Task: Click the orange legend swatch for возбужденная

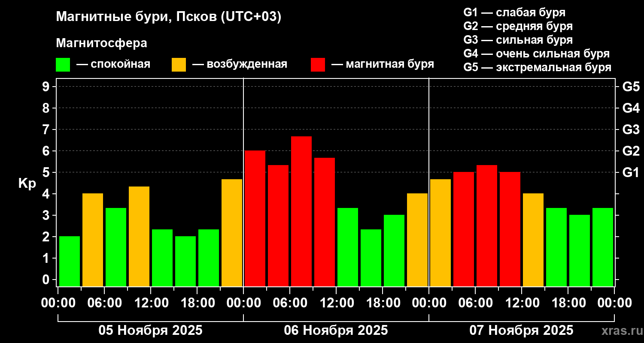Action: tap(179, 65)
